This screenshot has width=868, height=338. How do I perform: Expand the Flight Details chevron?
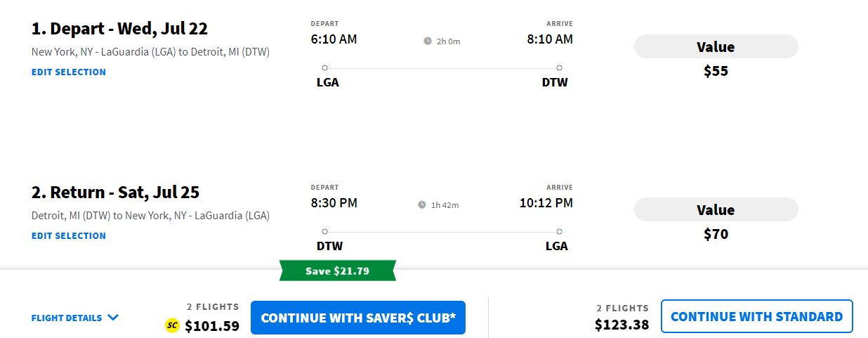(113, 318)
